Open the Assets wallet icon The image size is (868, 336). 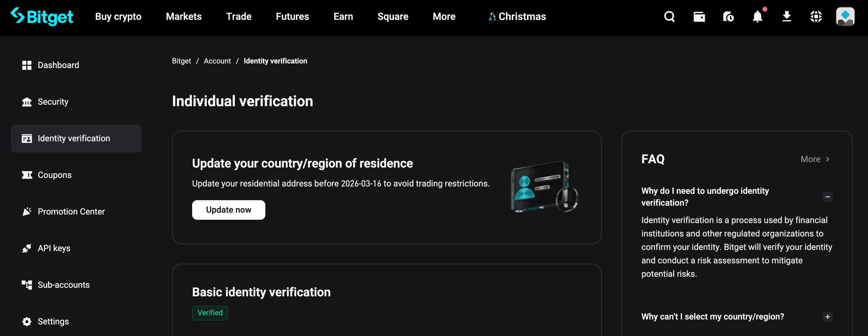[699, 16]
